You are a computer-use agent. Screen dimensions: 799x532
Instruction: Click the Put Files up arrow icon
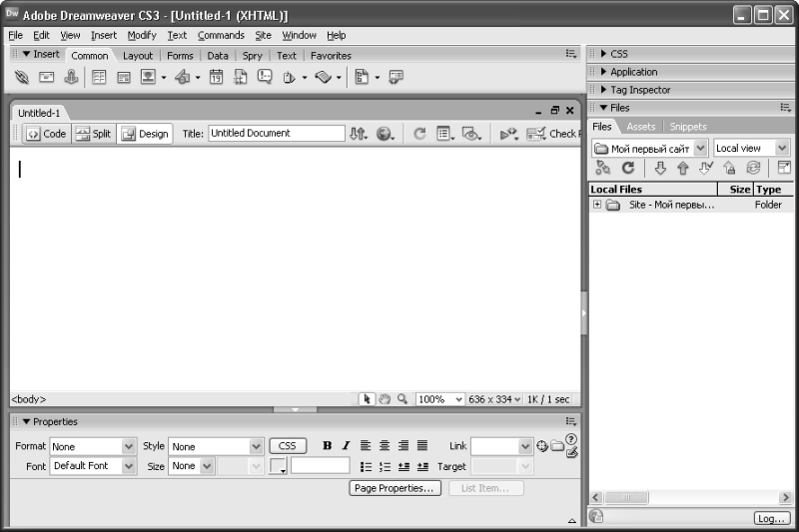click(x=683, y=168)
